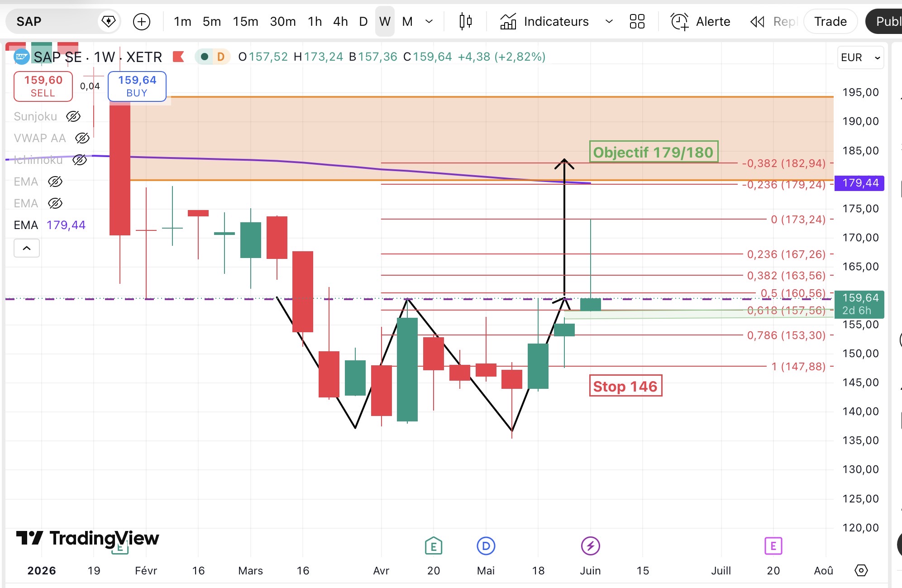The image size is (902, 588).
Task: Click the 159,60 SELL button
Action: [43, 86]
